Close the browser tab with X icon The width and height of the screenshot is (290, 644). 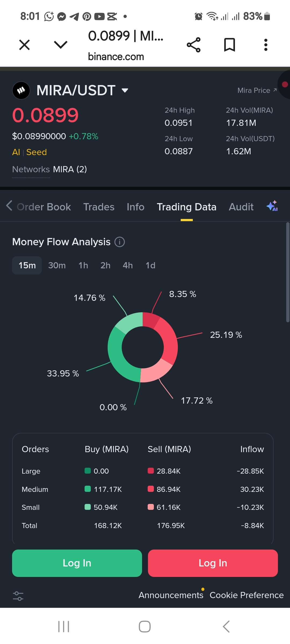tap(24, 45)
